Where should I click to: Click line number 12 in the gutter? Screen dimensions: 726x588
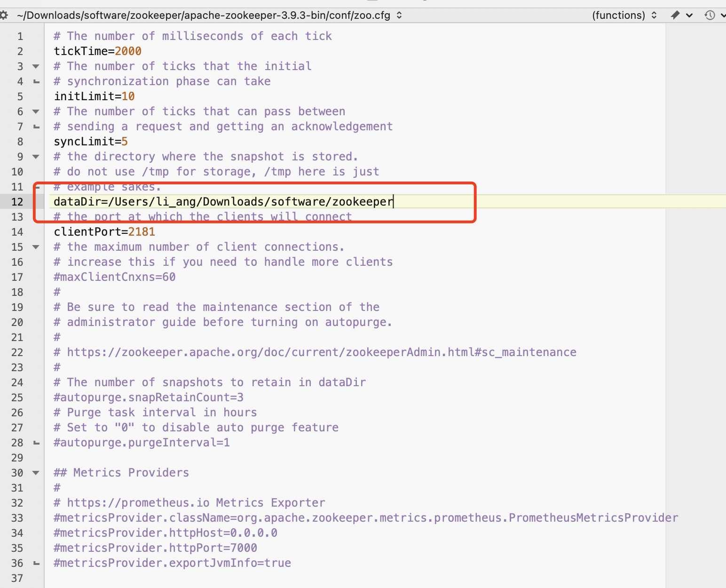[17, 202]
